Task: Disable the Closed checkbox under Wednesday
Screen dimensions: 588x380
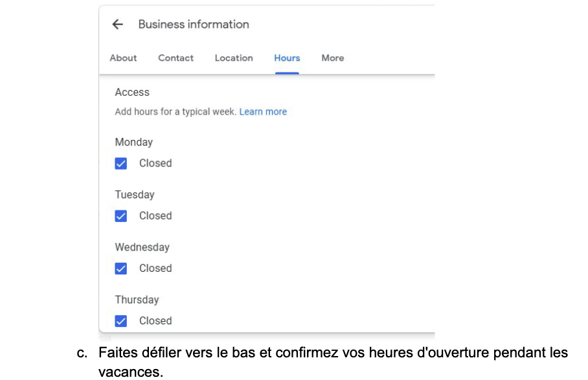Action: coord(121,268)
